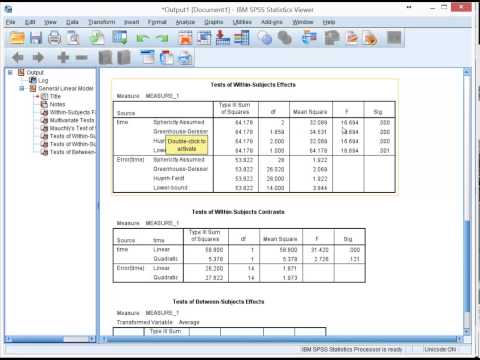Click the Print icon in the toolbar
The image size is (480, 360).
(54, 38)
